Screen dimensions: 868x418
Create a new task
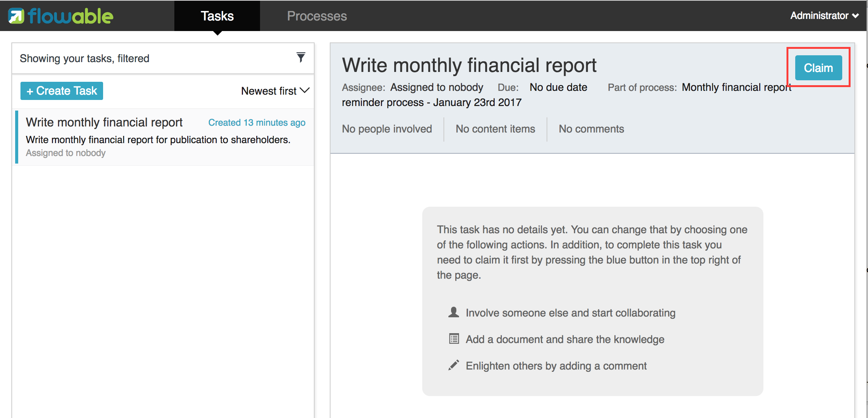61,91
